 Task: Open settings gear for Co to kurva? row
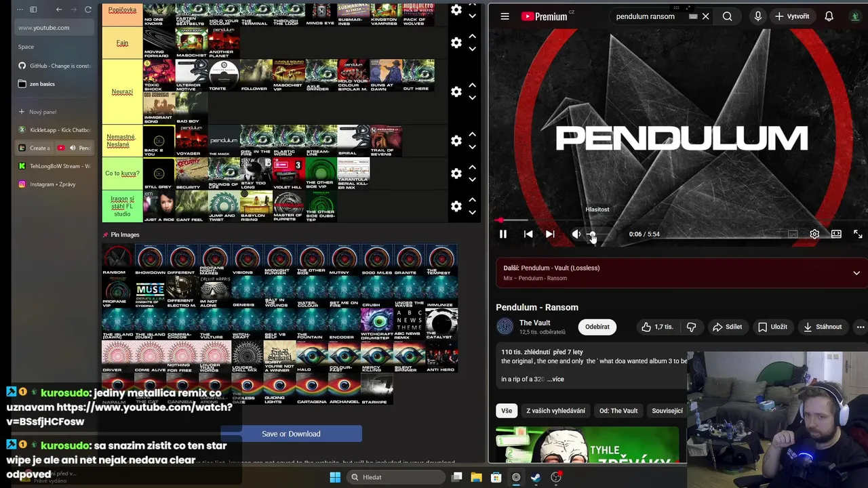point(456,174)
